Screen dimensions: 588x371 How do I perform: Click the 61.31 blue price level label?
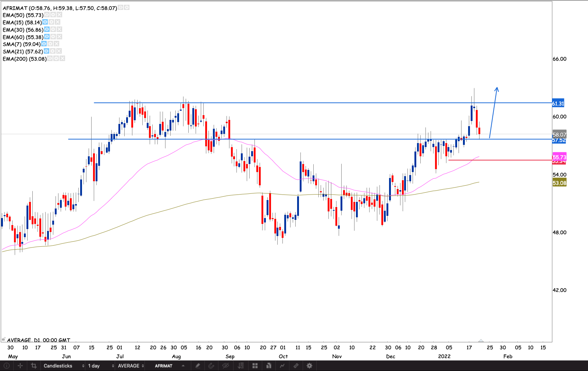[x=558, y=104]
